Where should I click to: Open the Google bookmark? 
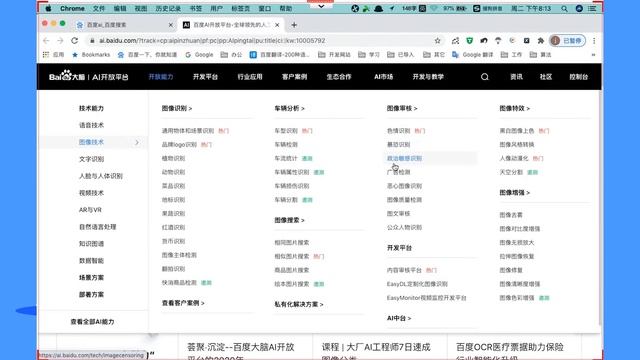click(199, 55)
